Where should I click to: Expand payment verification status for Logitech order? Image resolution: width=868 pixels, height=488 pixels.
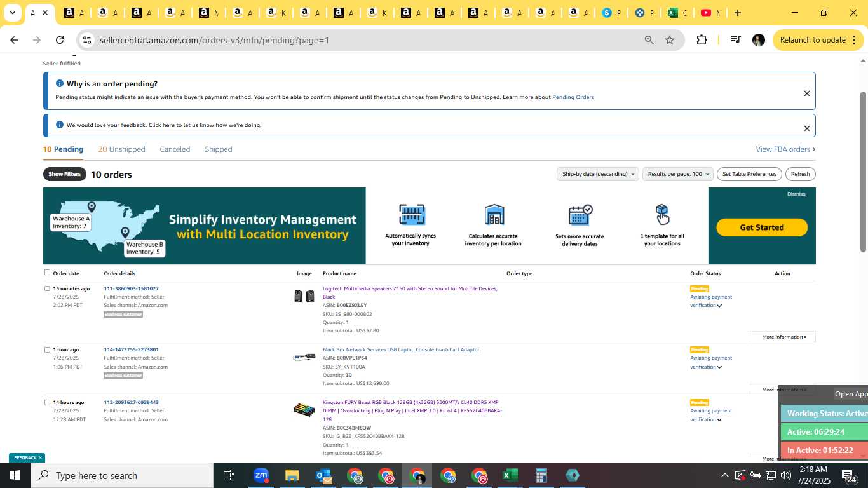[719, 306]
